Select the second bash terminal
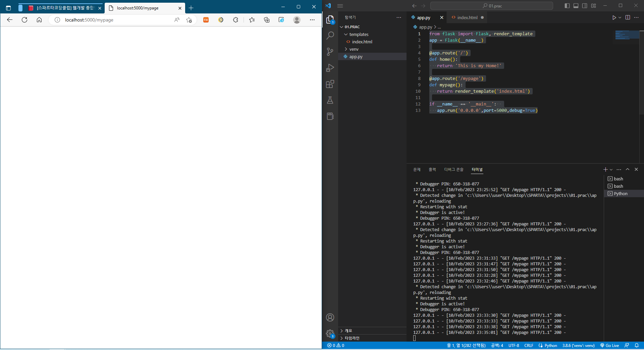 click(624, 186)
